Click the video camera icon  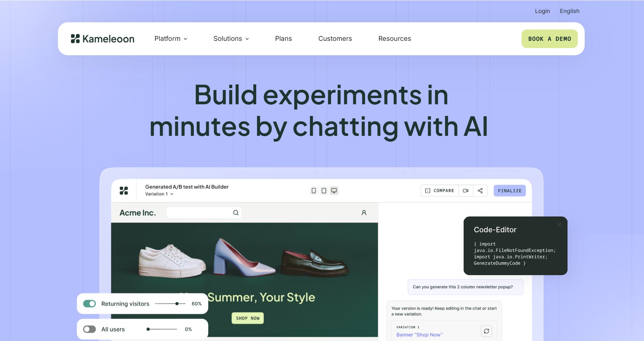tap(466, 191)
